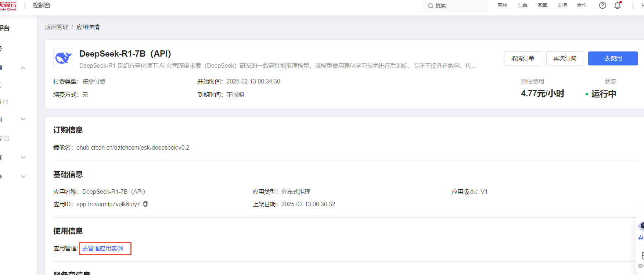Screen dimensions: 644x275
Task: Click the 应用管理 breadcrumb link
Action: click(57, 27)
